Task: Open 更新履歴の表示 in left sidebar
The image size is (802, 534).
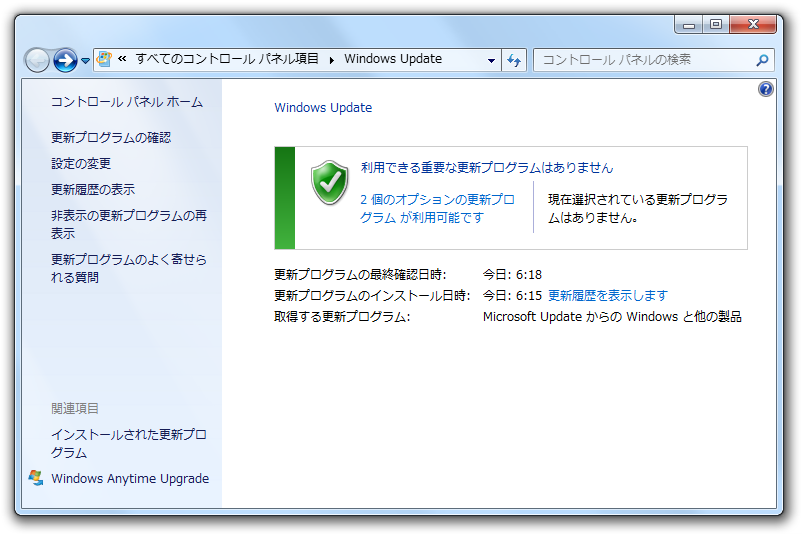Action: [x=93, y=190]
